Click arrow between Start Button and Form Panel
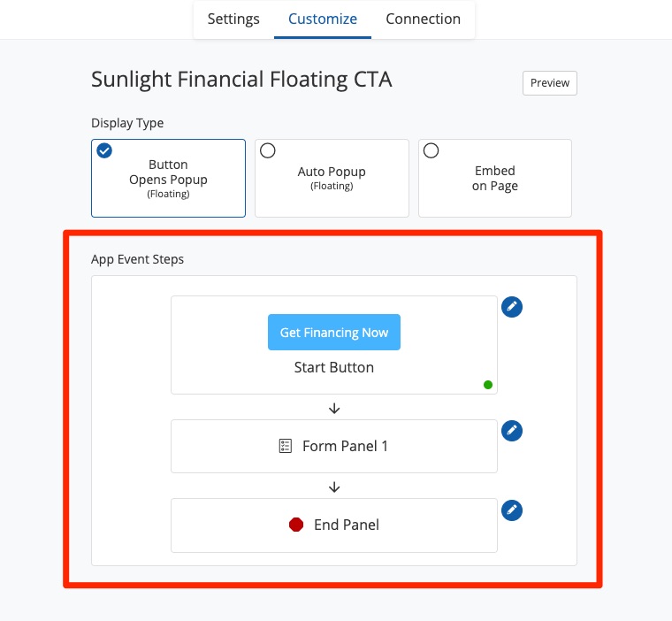The width and height of the screenshot is (672, 621). (334, 408)
